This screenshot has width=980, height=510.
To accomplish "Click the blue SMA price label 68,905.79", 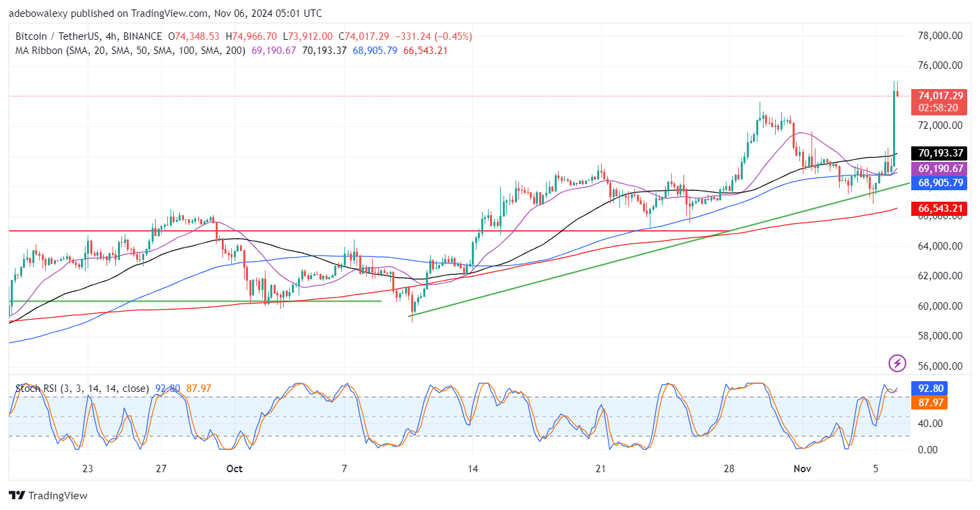I will [939, 183].
